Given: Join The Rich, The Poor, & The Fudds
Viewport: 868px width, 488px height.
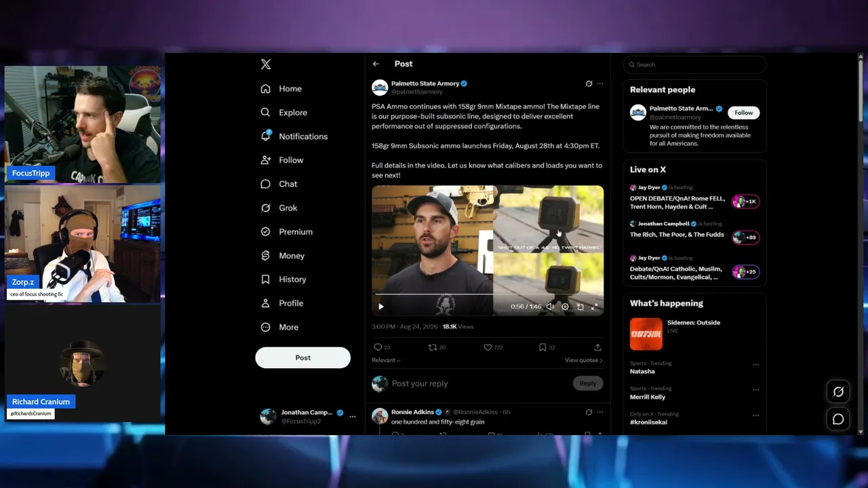Looking at the screenshot, I should [x=677, y=235].
